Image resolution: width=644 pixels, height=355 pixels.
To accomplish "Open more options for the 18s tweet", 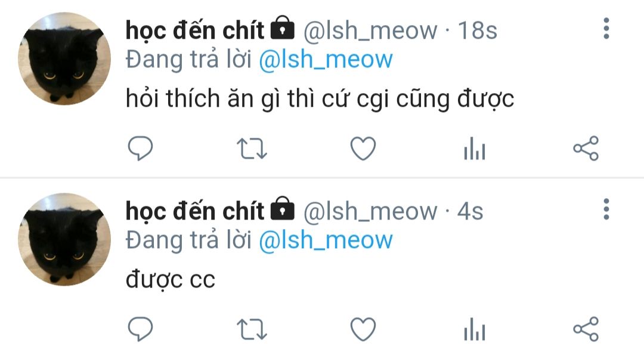I will click(x=606, y=29).
